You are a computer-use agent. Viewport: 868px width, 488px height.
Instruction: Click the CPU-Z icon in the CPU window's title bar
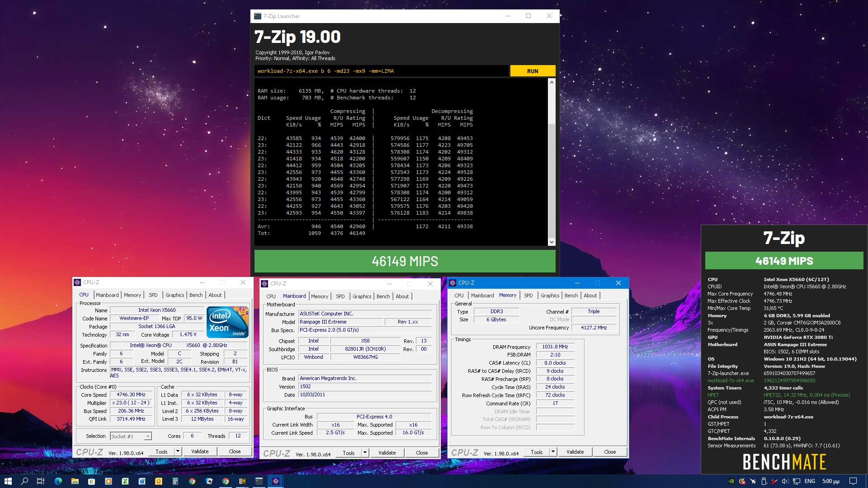[77, 282]
